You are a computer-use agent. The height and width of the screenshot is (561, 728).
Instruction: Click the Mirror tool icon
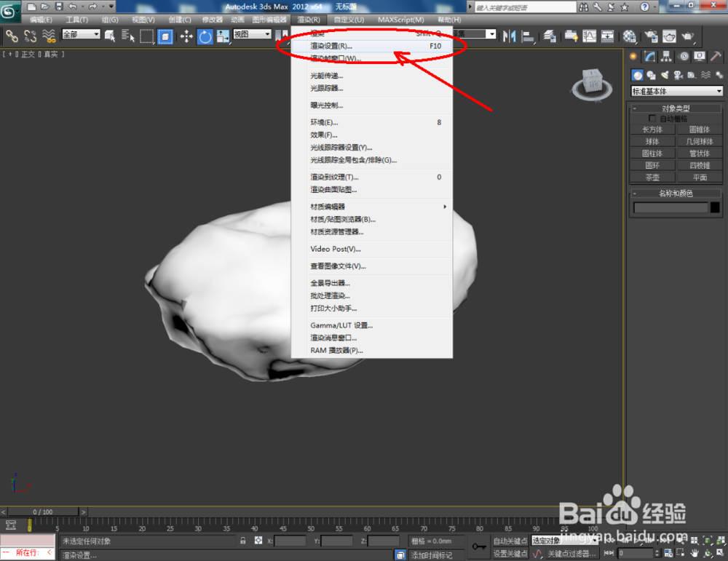pyautogui.click(x=510, y=36)
